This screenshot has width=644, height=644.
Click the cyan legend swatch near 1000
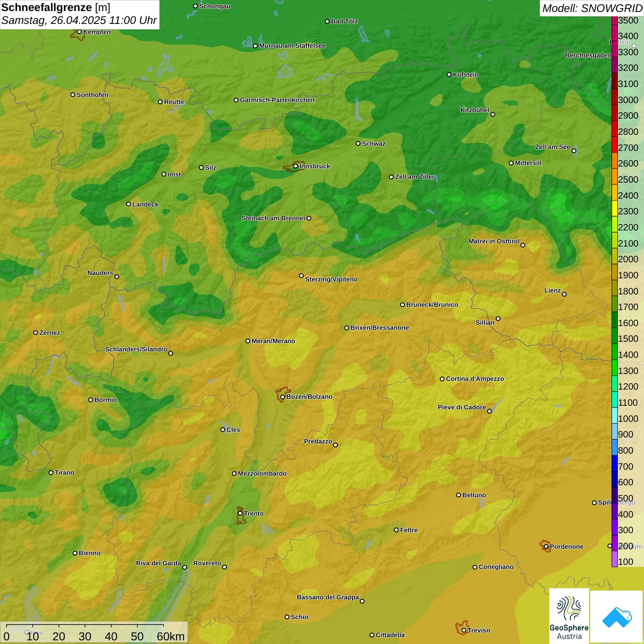pos(615,415)
